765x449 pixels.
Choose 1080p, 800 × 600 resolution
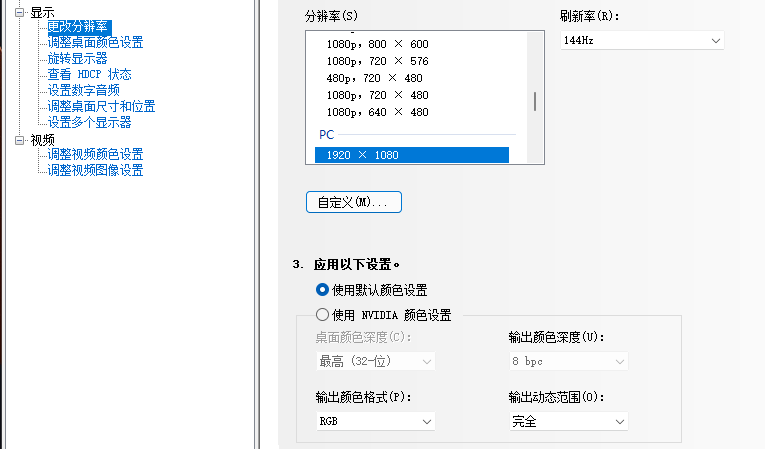(x=377, y=44)
